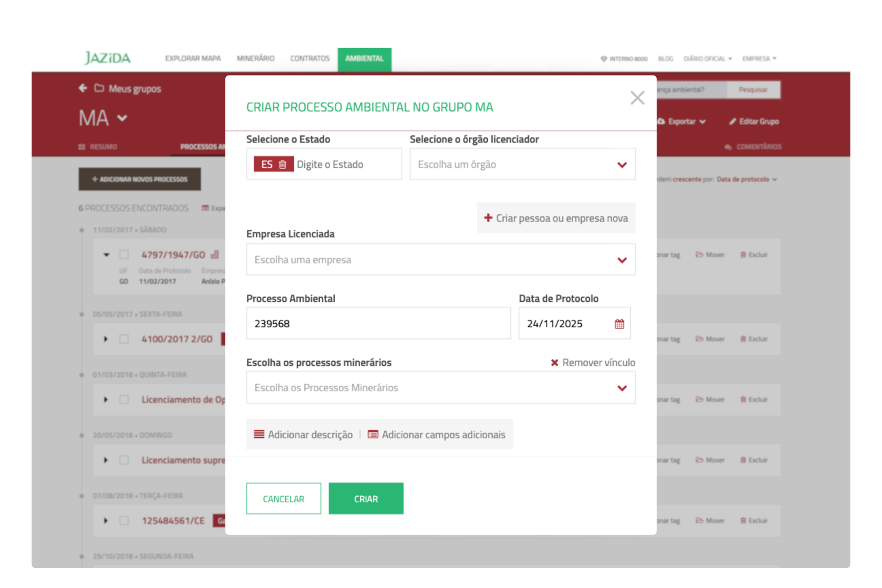This screenshot has height=588, width=882.
Task: Click the CANCELAR button
Action: [284, 498]
